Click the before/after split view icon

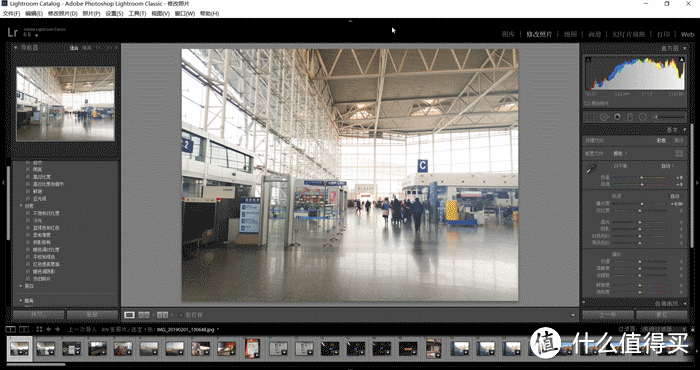tap(144, 315)
